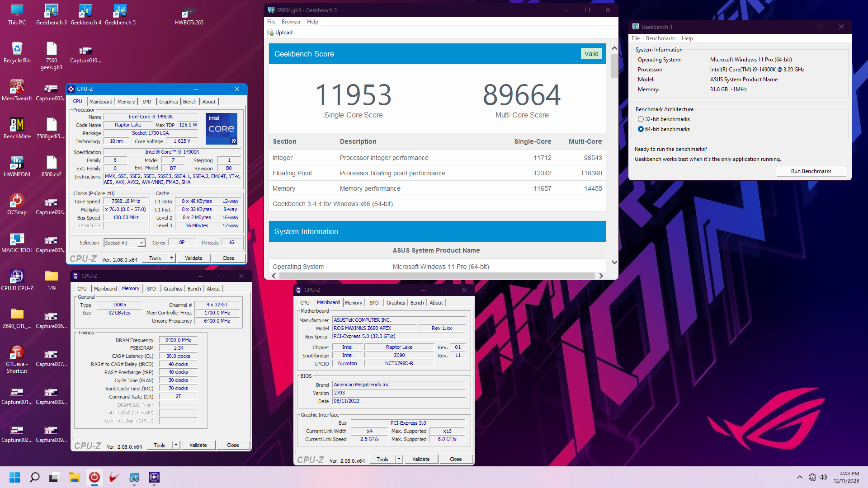Expand Tools dropdown arrow in CPU tab window
This screenshot has width=868, height=488.
[171, 258]
